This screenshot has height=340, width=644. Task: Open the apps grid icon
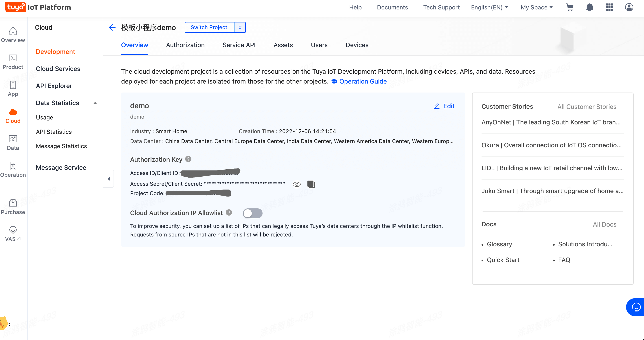pyautogui.click(x=609, y=7)
